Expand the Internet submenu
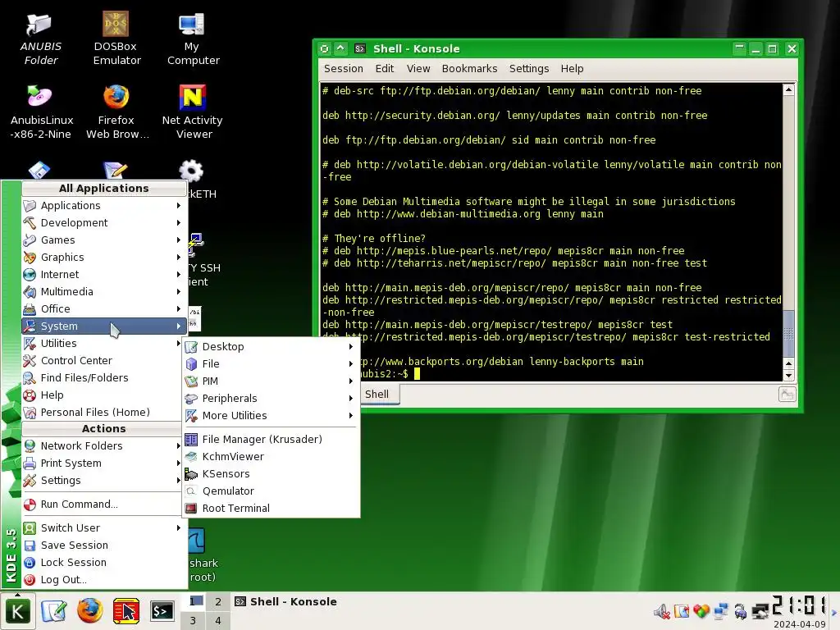This screenshot has width=840, height=630. 103,274
